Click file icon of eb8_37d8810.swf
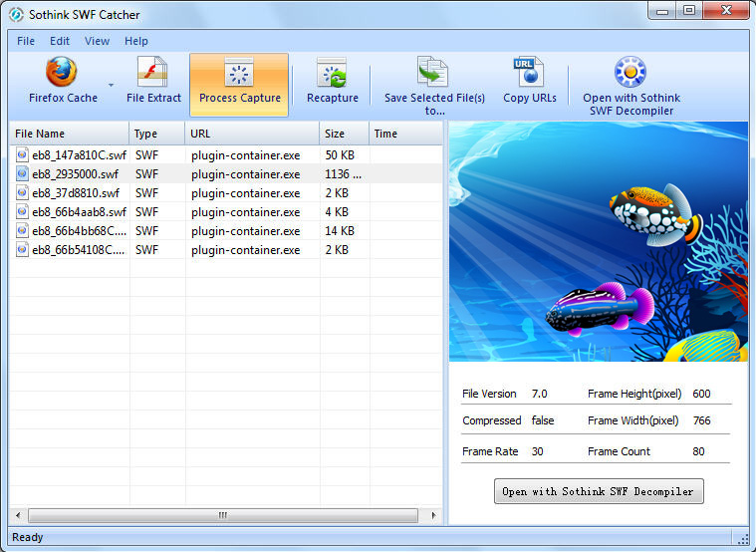Viewport: 756px width, 552px height. (22, 192)
